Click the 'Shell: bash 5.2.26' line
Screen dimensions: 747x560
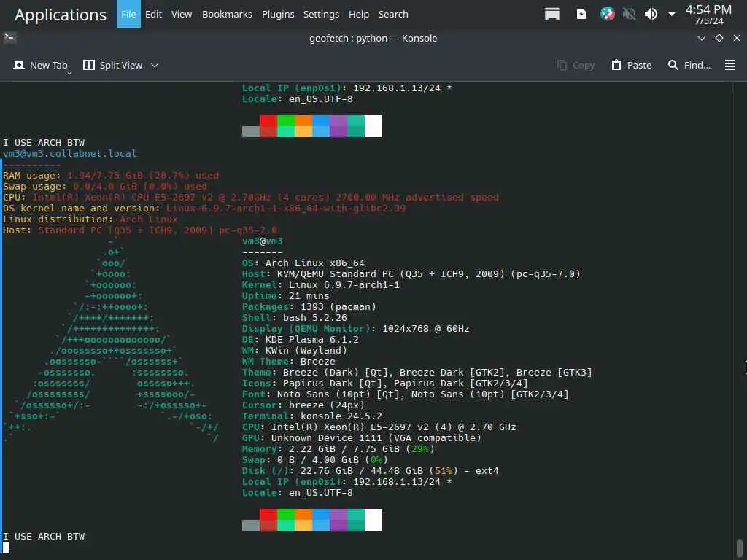point(295,318)
